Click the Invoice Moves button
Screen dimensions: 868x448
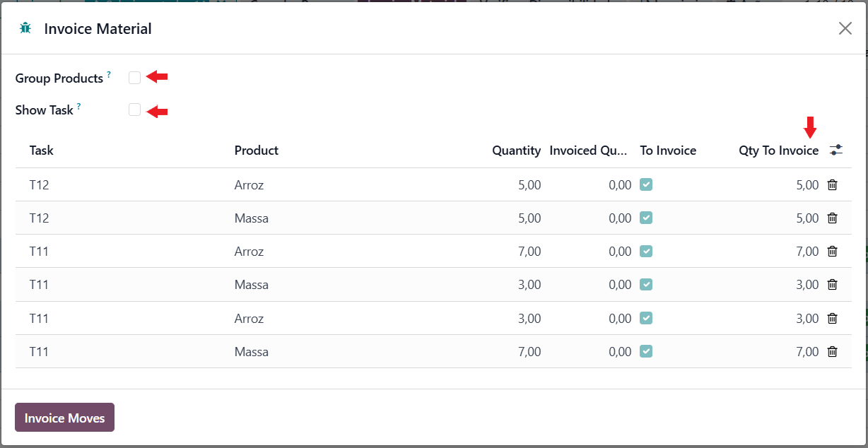[x=64, y=418]
